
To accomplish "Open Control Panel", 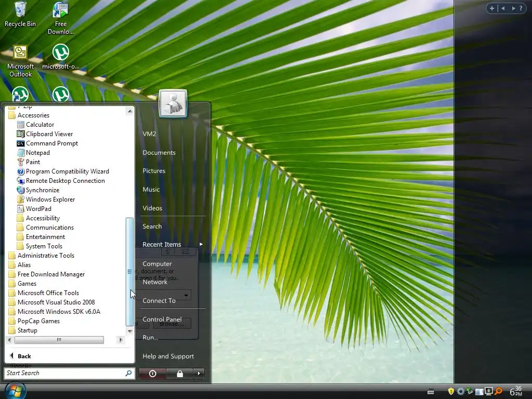I will [x=162, y=320].
